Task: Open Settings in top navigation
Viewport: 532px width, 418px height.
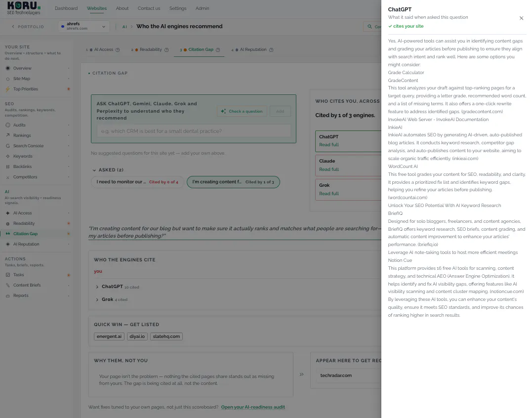Action: [178, 8]
